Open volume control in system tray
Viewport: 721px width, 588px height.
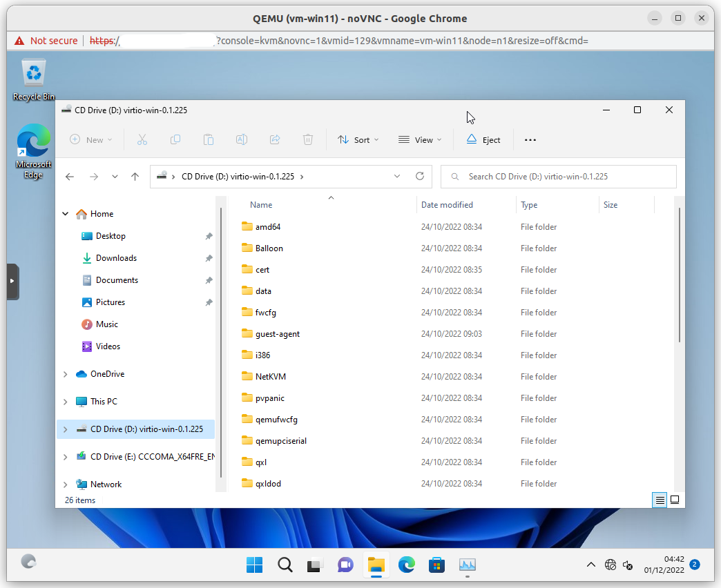coord(628,565)
